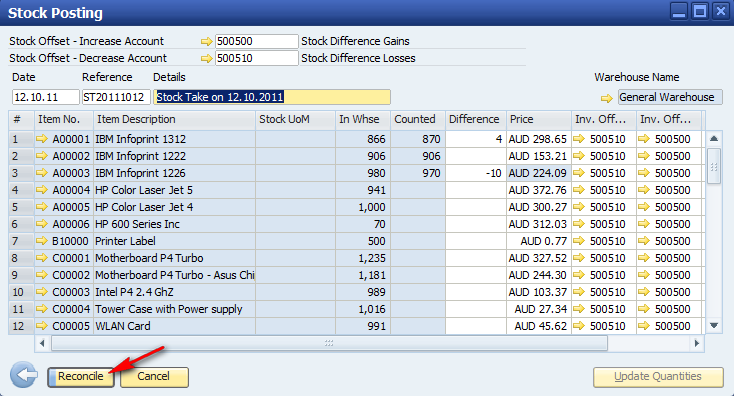Click the Reconcile button
The width and height of the screenshot is (734, 396).
[81, 377]
